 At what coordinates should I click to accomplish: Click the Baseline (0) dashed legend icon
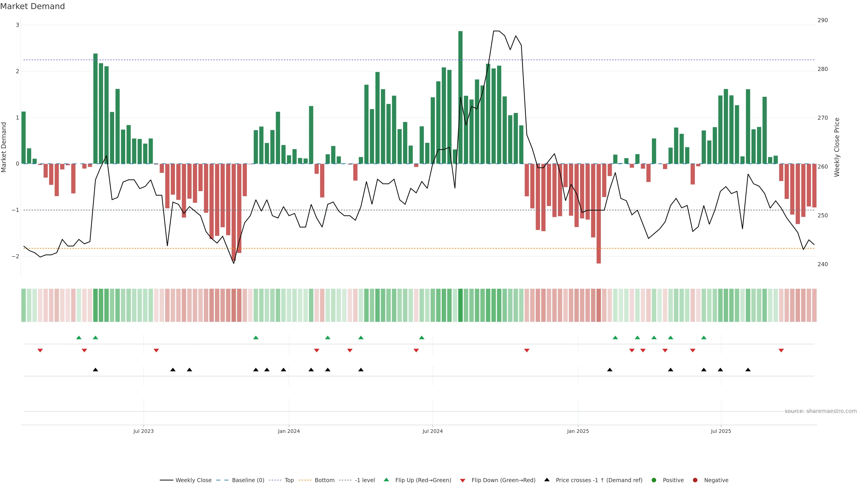[222, 480]
